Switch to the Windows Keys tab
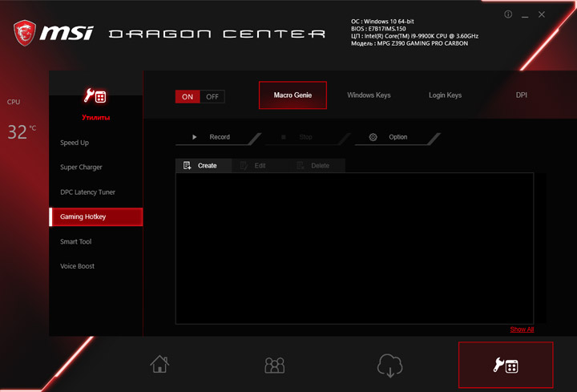Viewport: 577px width, 392px height. click(x=369, y=95)
